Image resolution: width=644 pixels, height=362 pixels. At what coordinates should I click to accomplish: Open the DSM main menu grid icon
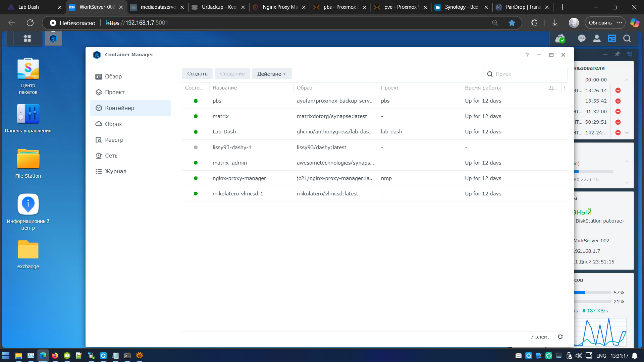pyautogui.click(x=27, y=39)
